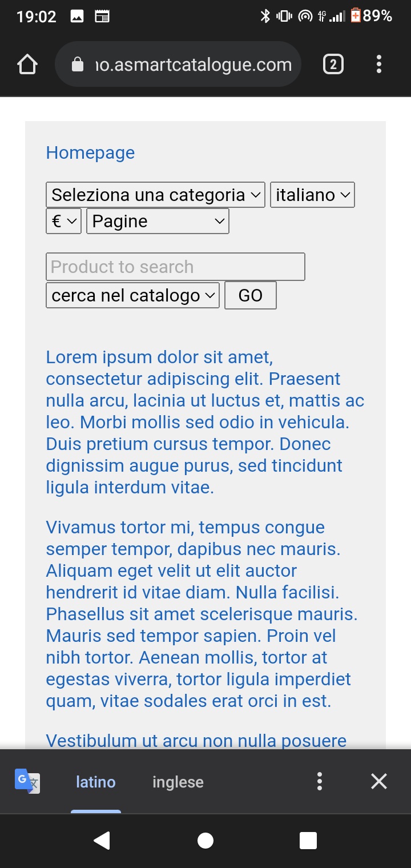This screenshot has height=868, width=411.
Task: Open translate bar options menu
Action: click(x=320, y=781)
